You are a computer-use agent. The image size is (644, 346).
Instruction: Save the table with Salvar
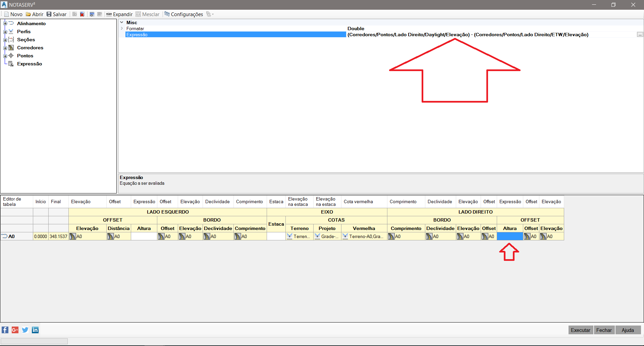(56, 14)
